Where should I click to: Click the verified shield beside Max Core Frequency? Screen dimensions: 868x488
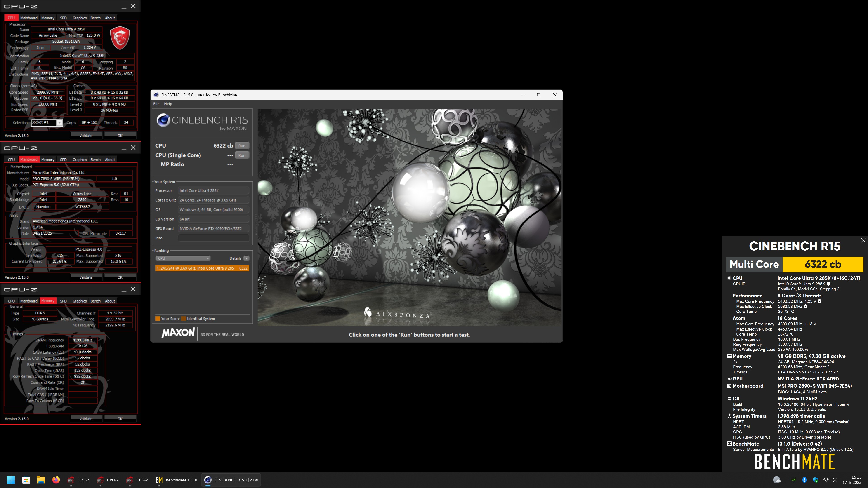click(819, 301)
